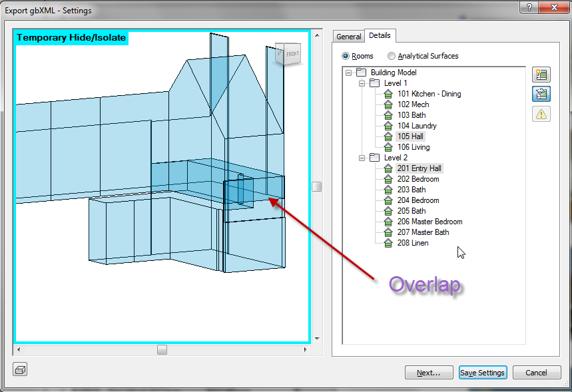Click the Level 2 folder icon
The width and height of the screenshot is (572, 392).
pyautogui.click(x=374, y=157)
